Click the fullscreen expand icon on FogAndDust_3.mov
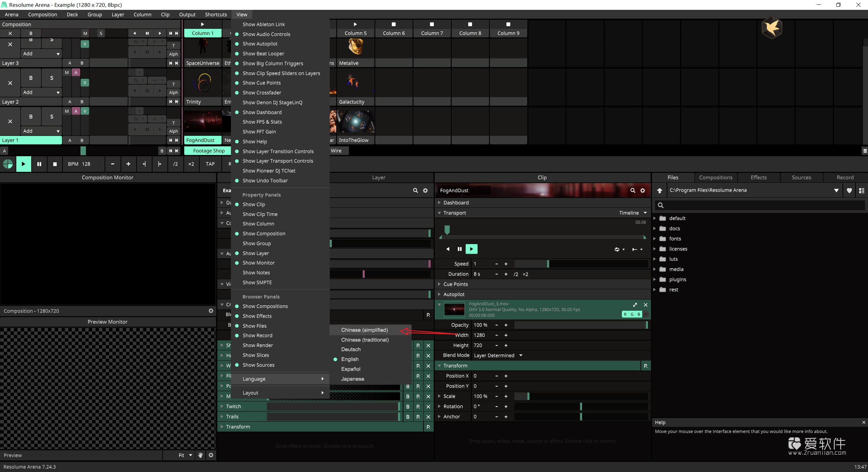This screenshot has height=472, width=868. 635,305
